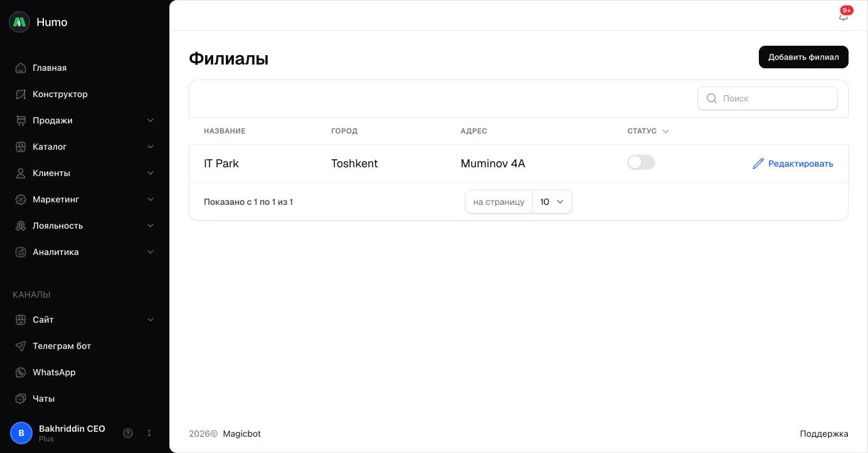The height and width of the screenshot is (453, 868).
Task: Expand the Каталог menu chevron
Action: point(151,147)
